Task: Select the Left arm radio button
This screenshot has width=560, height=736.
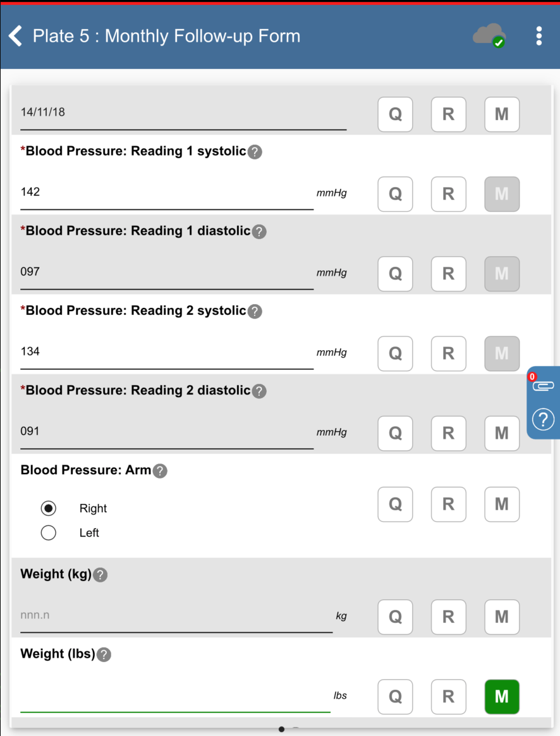Action: click(48, 533)
